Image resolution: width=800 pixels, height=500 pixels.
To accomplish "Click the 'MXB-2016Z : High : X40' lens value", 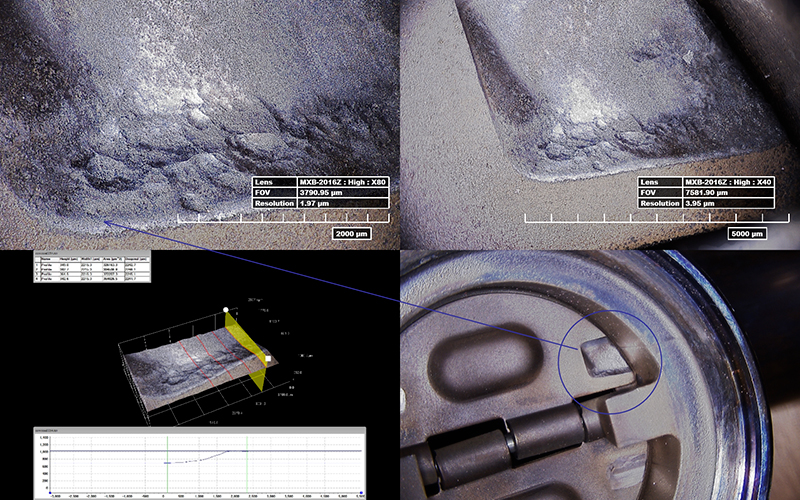I will click(728, 182).
